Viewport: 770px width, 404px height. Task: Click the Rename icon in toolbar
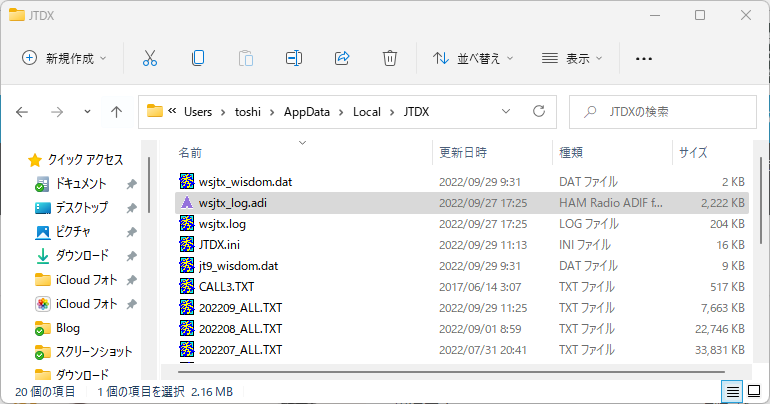tap(294, 58)
